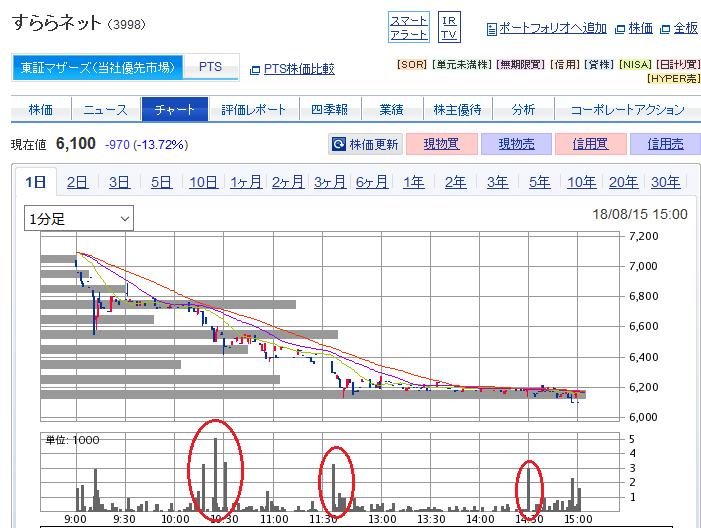Viewport: 701px width, 528px height.
Task: Open the 株価 popup window link
Action: tap(634, 28)
